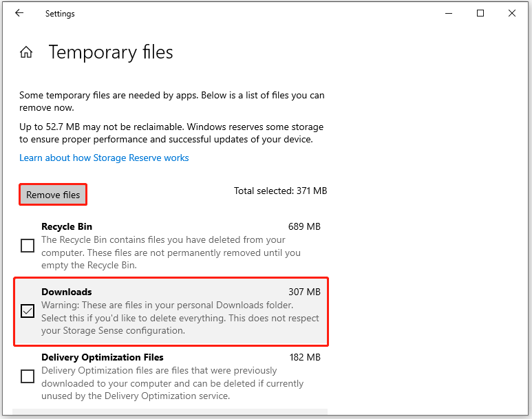Click the Downloads 307 MB size label

pyautogui.click(x=304, y=292)
